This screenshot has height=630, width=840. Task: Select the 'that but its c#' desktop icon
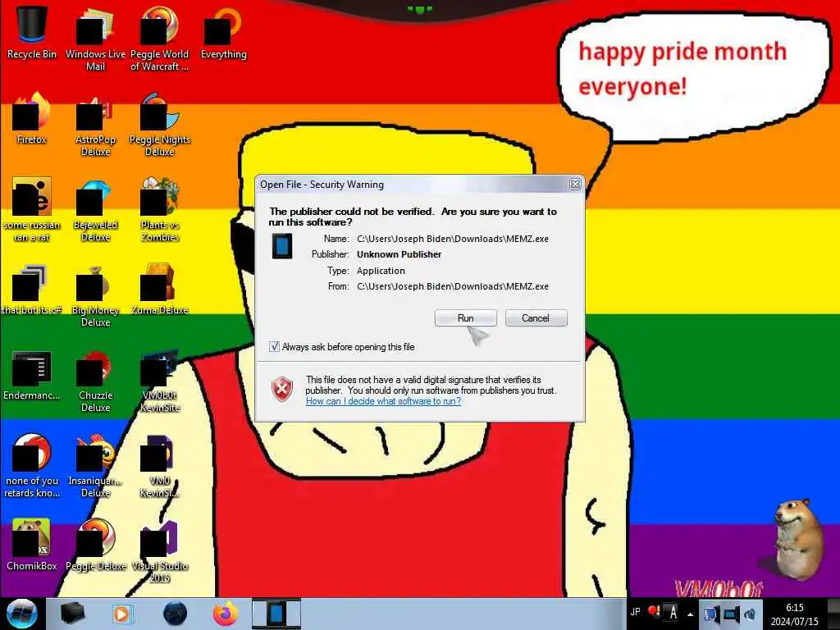tap(32, 288)
